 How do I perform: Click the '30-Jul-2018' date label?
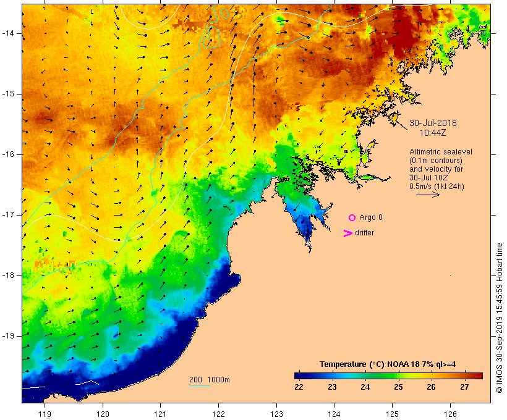(x=433, y=123)
